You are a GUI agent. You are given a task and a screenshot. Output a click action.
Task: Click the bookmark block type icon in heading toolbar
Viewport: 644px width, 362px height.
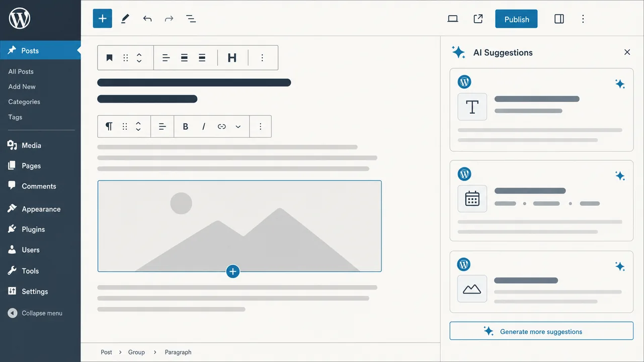click(x=109, y=58)
